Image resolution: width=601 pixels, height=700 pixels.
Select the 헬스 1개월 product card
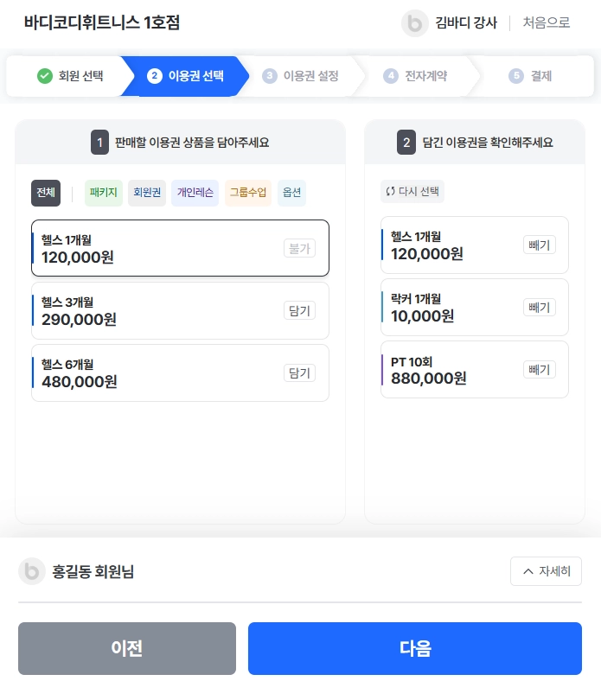[x=156, y=248]
